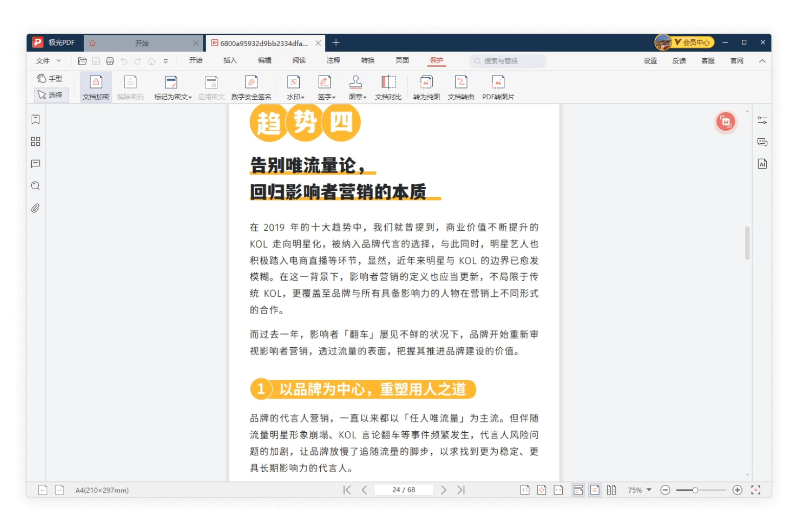798x532 pixels.
Task: Open the Watermark (水印) dropdown
Action: point(295,87)
